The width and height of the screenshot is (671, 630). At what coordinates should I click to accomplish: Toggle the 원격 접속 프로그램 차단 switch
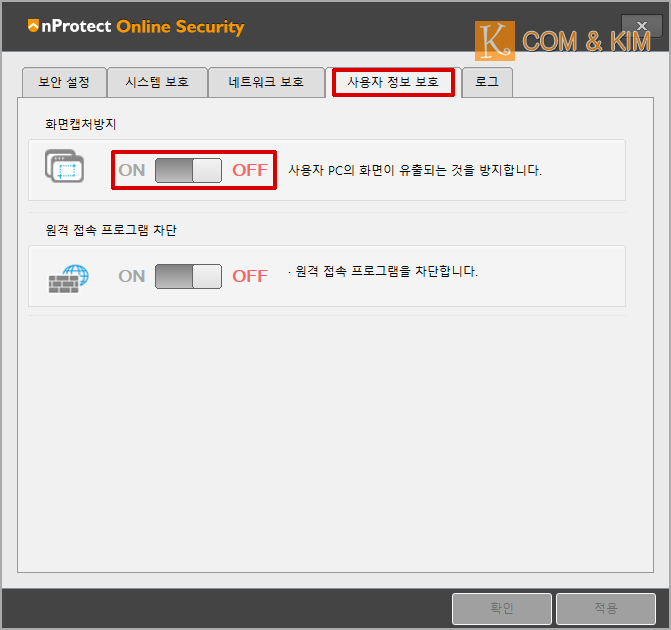188,276
